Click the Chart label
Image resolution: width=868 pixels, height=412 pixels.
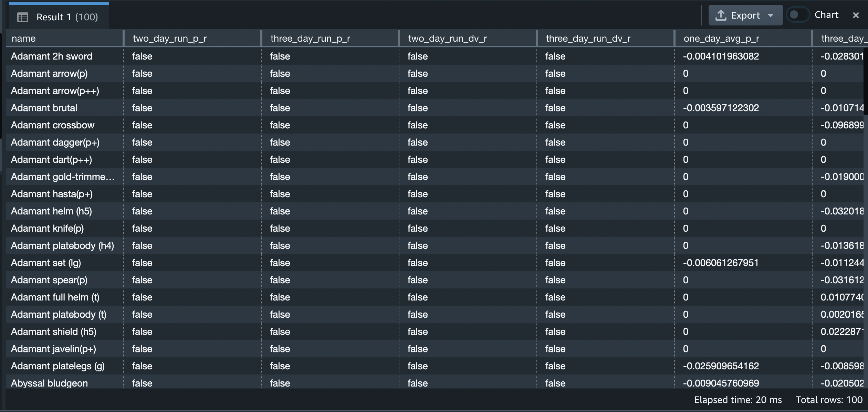[826, 14]
